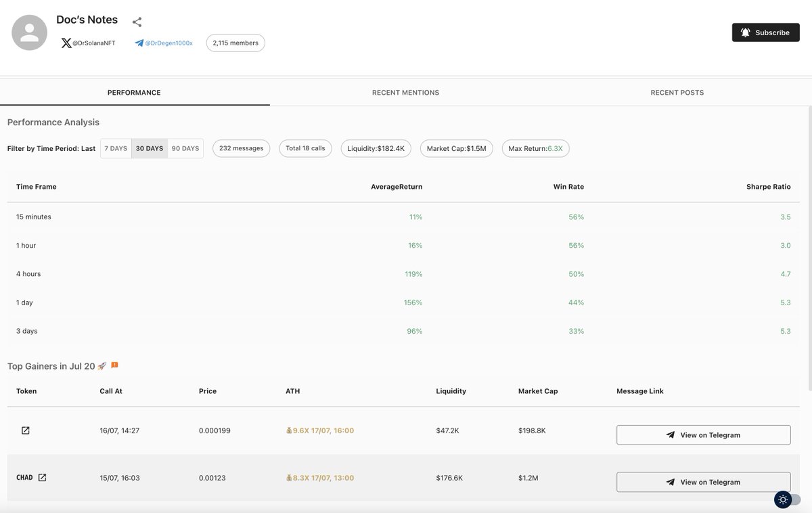View the 0.000199 token call on Telegram
This screenshot has height=513, width=812.
click(x=704, y=434)
